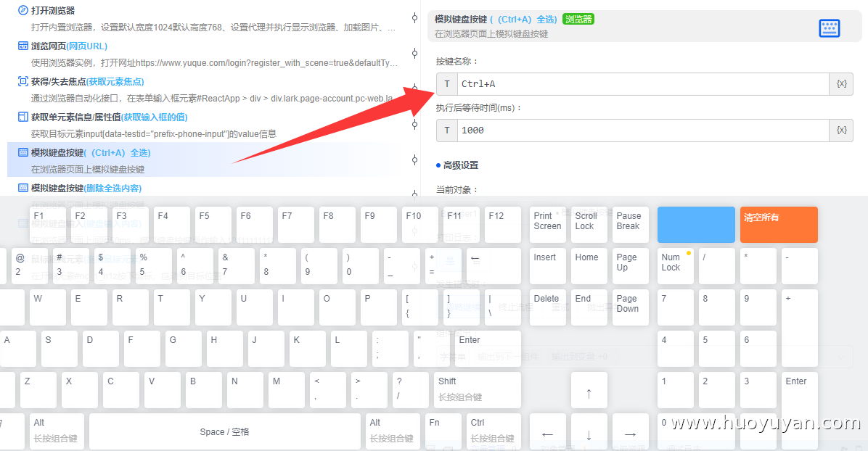Click the semicolon colon key
The height and width of the screenshot is (451, 868).
pyautogui.click(x=390, y=349)
